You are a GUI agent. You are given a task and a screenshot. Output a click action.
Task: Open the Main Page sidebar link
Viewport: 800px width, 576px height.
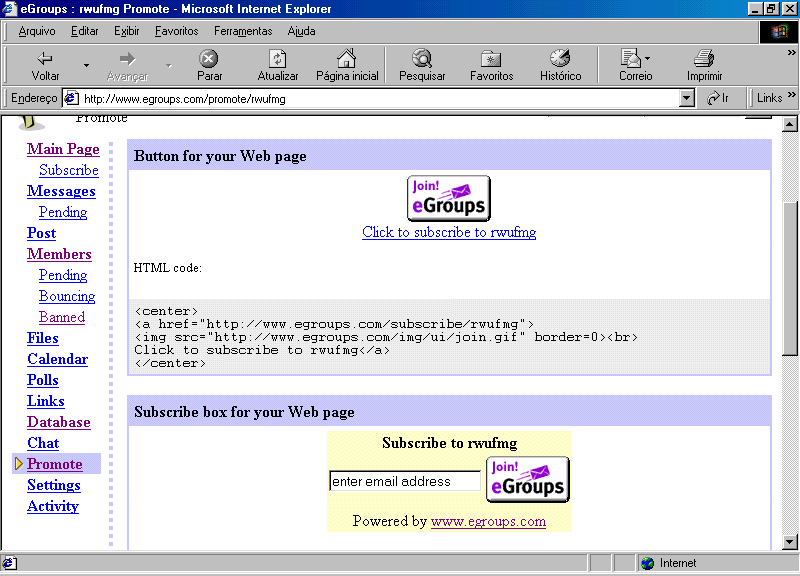pyautogui.click(x=63, y=149)
